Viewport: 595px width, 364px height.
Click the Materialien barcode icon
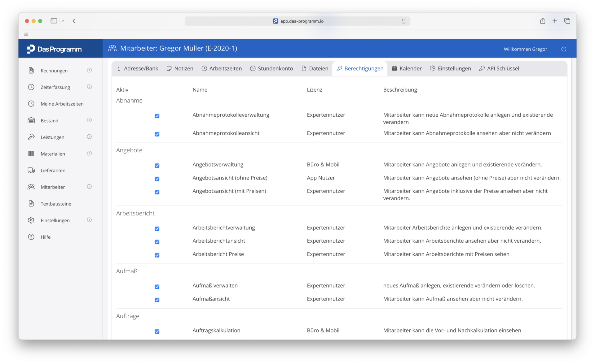tap(31, 154)
